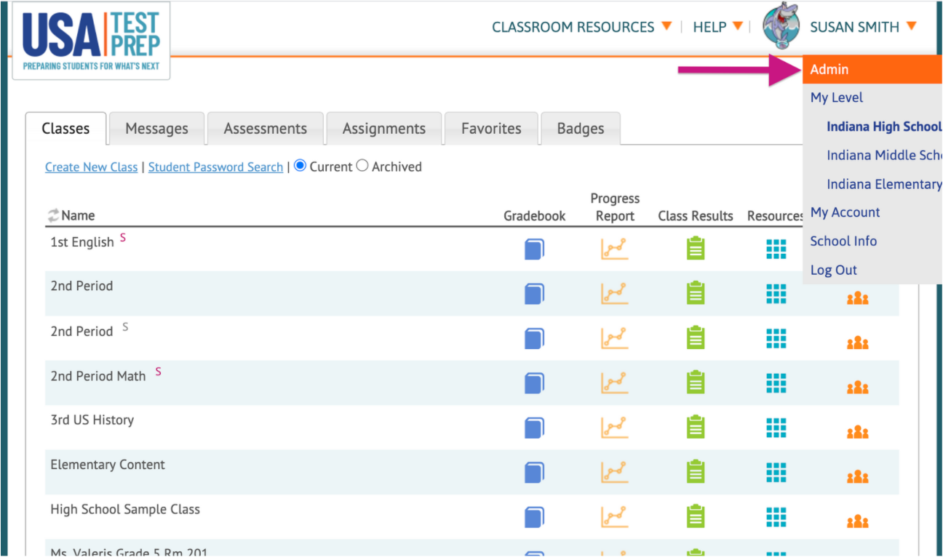Switch to the Messages tab

click(x=156, y=129)
